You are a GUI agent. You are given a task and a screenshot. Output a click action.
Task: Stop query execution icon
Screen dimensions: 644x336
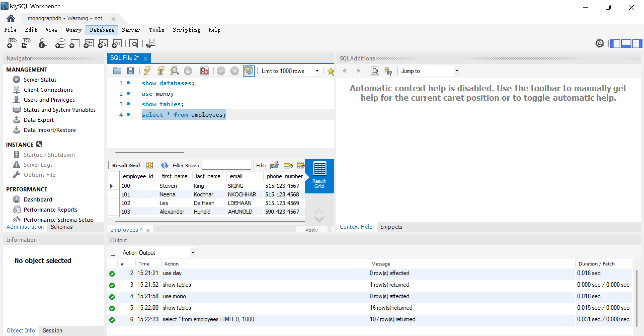point(188,71)
